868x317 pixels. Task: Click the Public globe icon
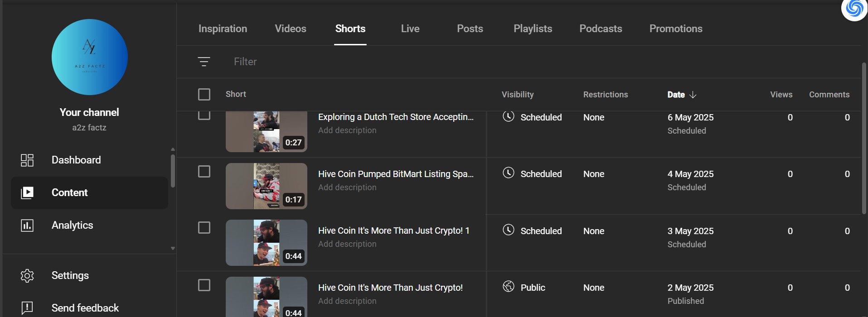click(x=509, y=287)
